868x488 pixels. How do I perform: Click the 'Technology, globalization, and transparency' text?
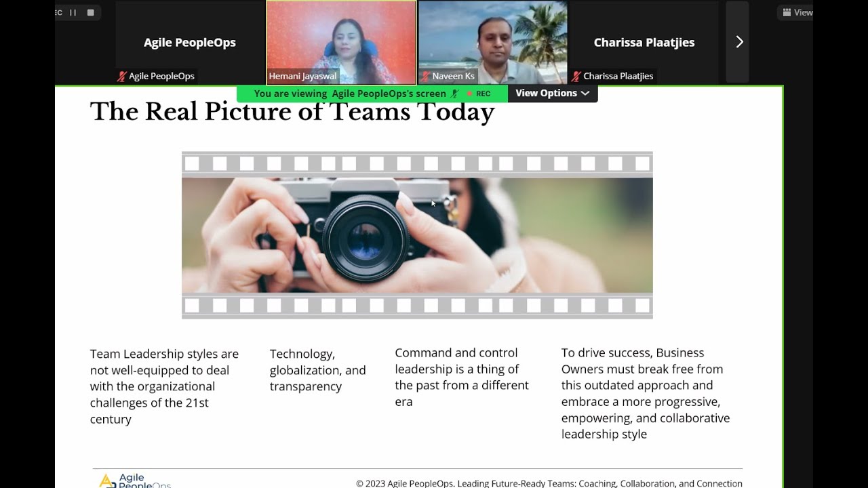(x=318, y=370)
